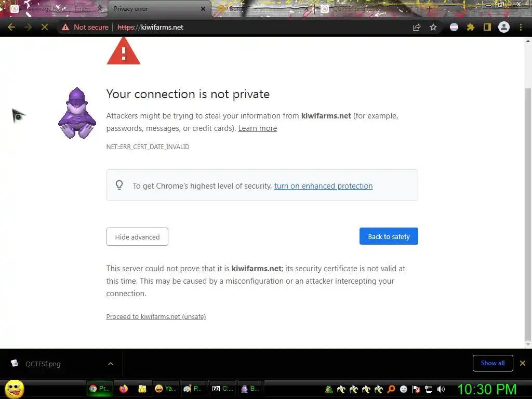Click the green creature tray icon
The image size is (532, 399).
pos(329,389)
